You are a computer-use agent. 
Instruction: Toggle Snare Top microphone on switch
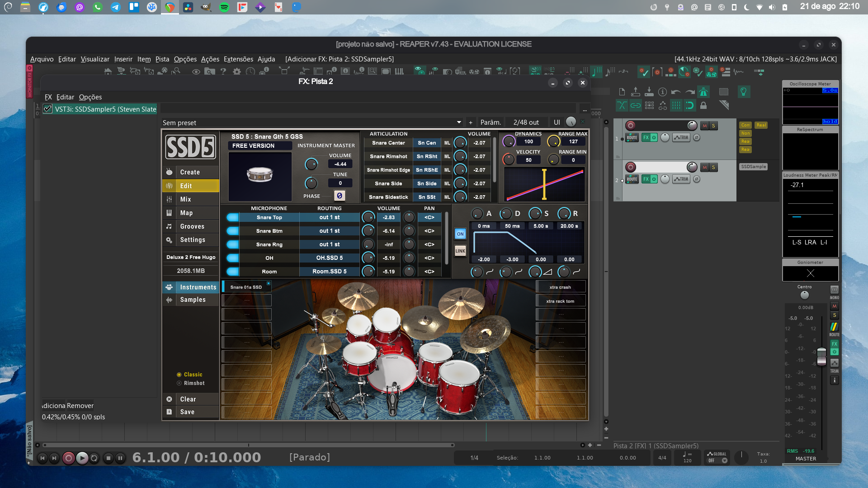coord(232,217)
